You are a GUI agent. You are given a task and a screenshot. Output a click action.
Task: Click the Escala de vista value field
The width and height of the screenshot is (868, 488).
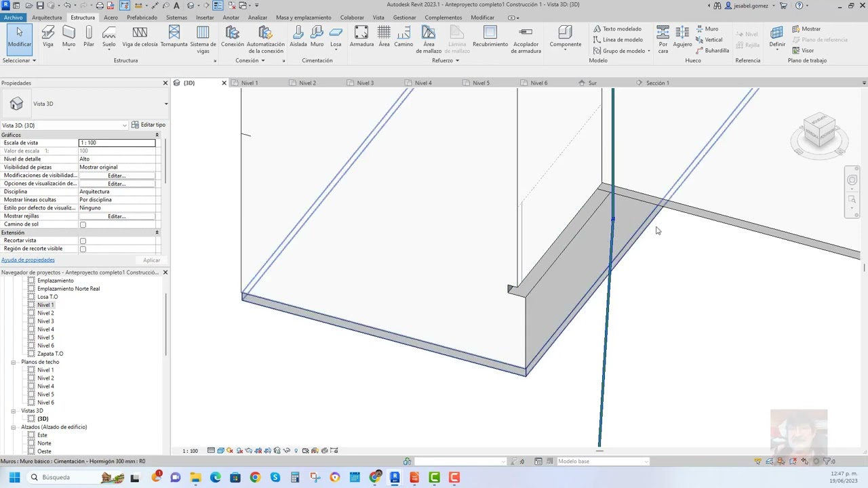(117, 143)
